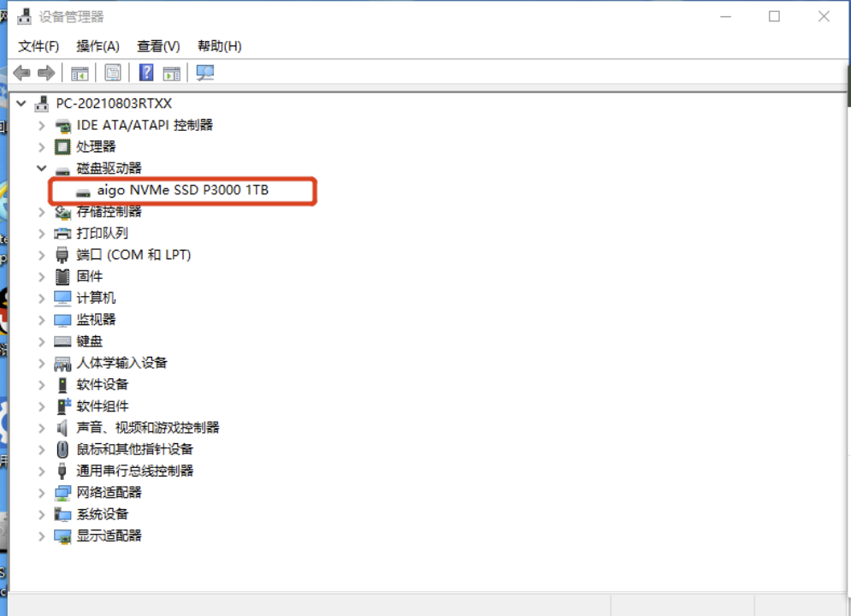
Task: Select the aigo NVMe SSD P3000 1TB device
Action: 182,190
